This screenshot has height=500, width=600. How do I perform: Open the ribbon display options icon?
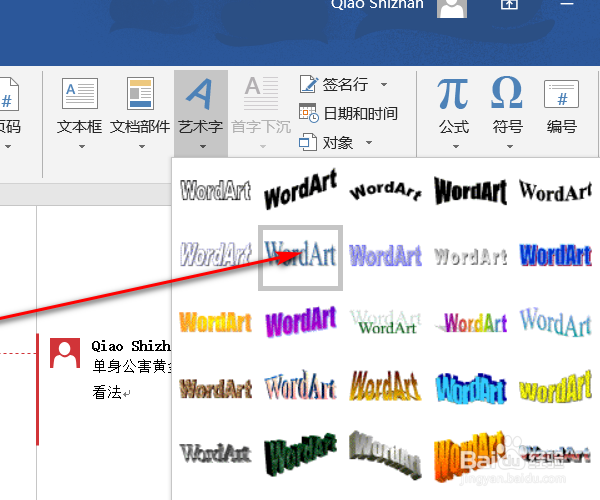pos(509,4)
